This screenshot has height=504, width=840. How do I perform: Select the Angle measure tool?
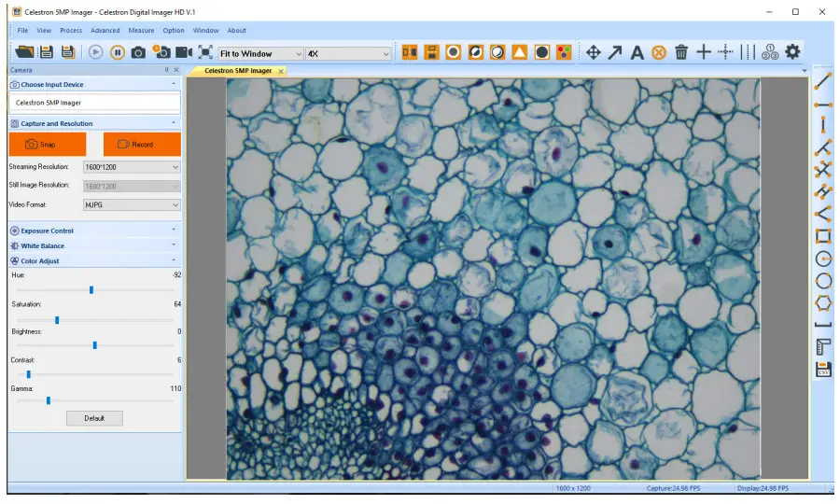click(x=823, y=214)
